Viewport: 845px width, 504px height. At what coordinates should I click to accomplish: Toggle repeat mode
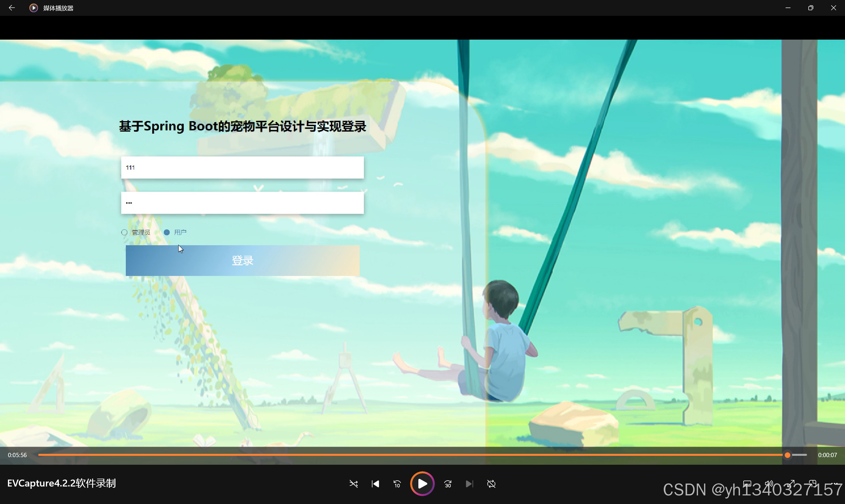click(x=491, y=484)
